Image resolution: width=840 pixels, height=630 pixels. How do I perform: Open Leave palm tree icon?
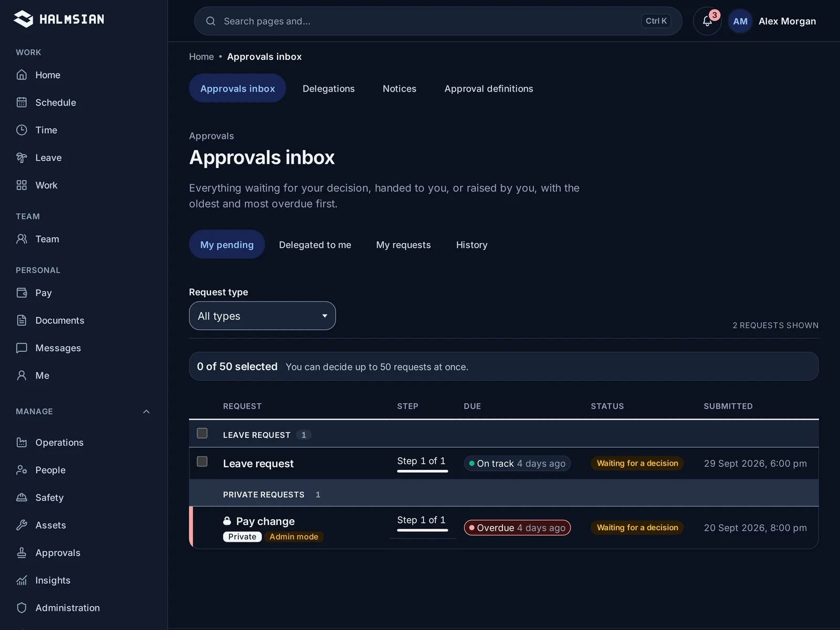(22, 157)
